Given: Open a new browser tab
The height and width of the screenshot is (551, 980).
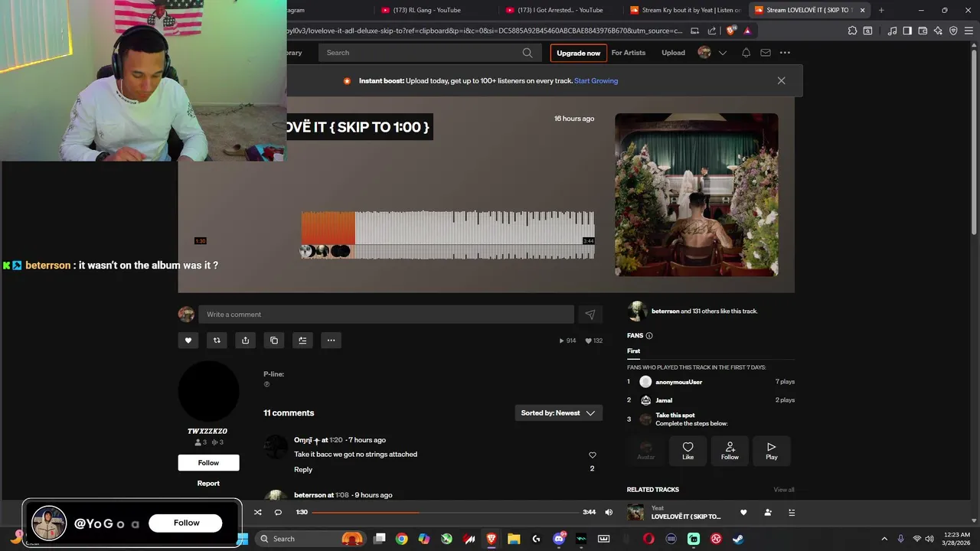Looking at the screenshot, I should pos(881,10).
